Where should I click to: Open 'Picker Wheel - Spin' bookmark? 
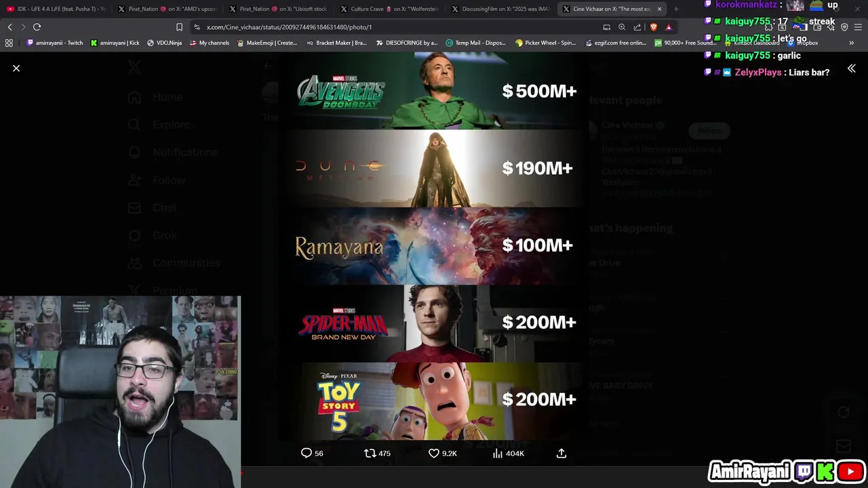(545, 43)
